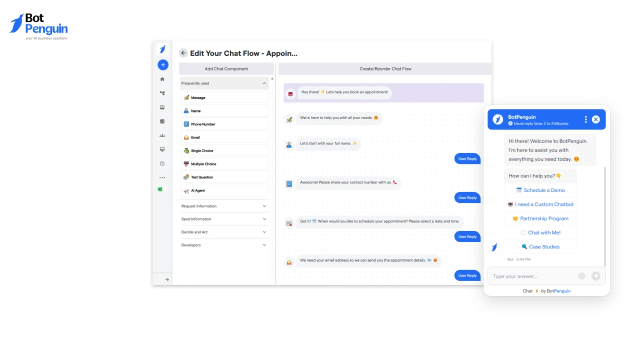Open the flow tree icon in the sidebar
Viewport: 644px width, 343px height.
162,93
